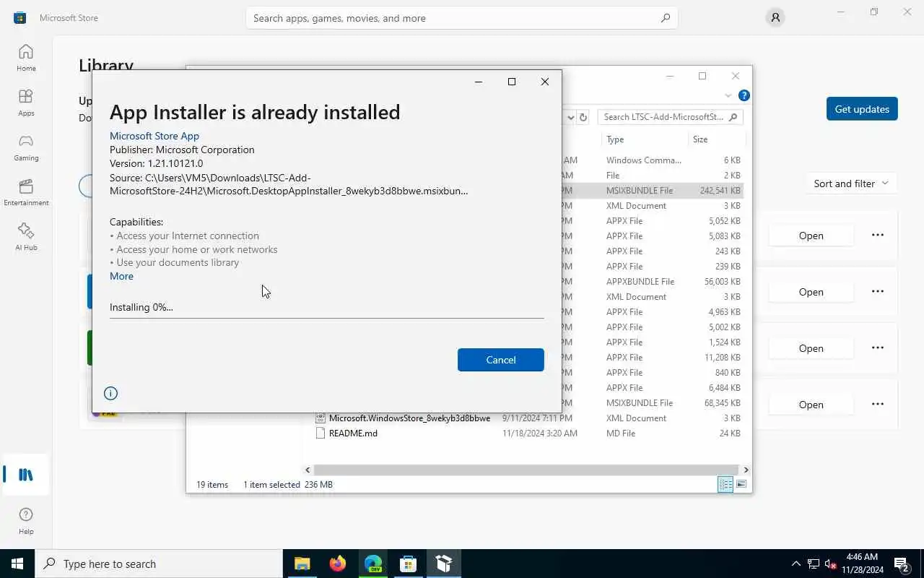Show hidden system tray icons
This screenshot has height=578, width=924.
click(796, 564)
